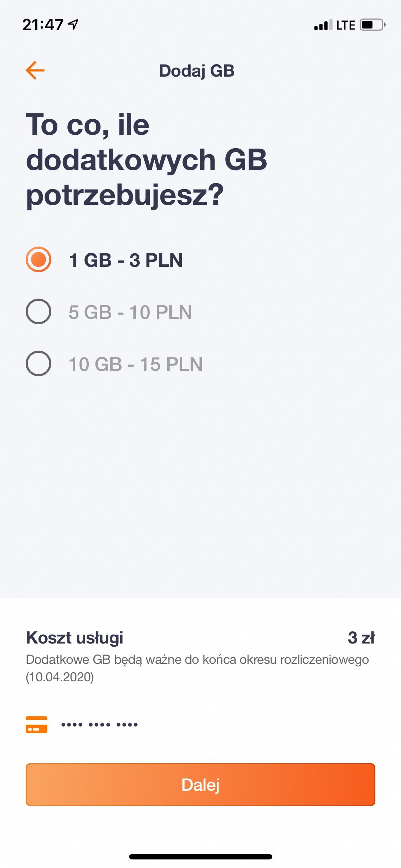
Task: Click the '3 zł' cost amount
Action: [361, 638]
